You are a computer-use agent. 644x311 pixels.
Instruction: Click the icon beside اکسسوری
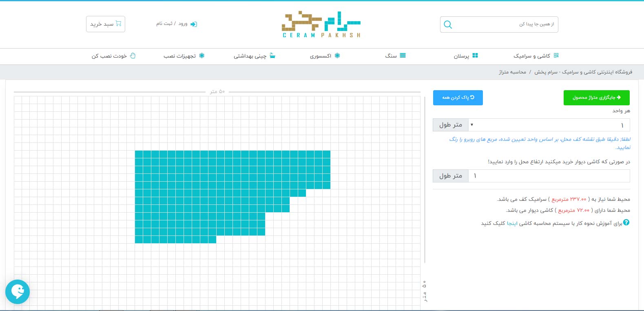tap(337, 56)
